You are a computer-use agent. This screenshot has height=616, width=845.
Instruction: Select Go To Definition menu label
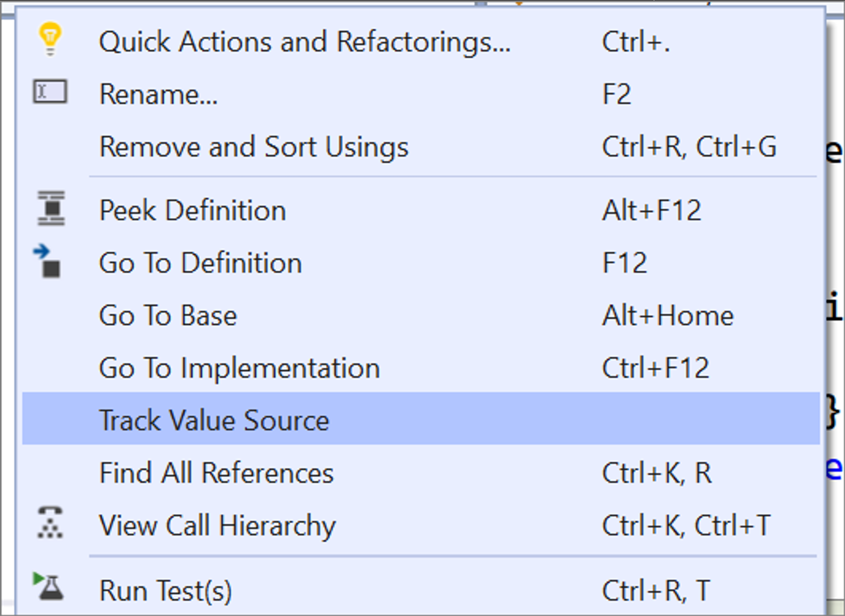200,263
